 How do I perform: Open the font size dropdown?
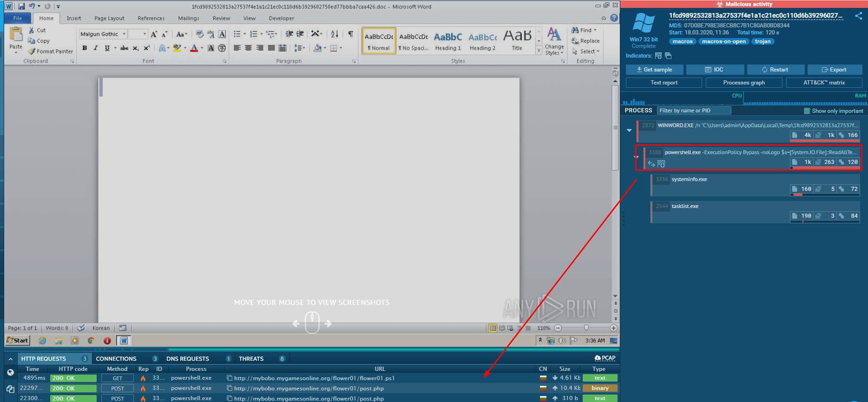tap(145, 34)
